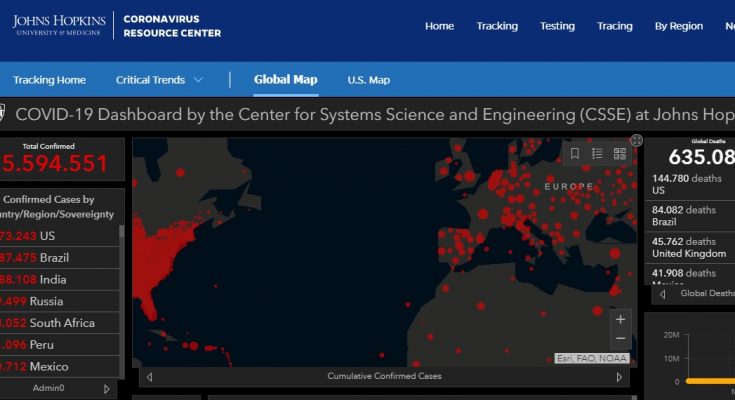735x400 pixels.
Task: Select the India row in confirmed cases
Action: 60,279
